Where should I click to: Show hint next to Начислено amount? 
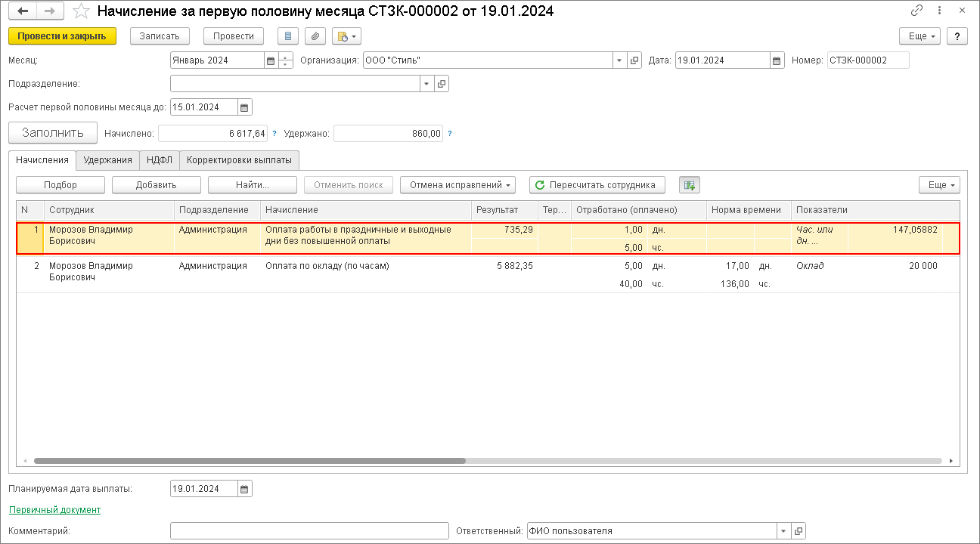pyautogui.click(x=274, y=134)
